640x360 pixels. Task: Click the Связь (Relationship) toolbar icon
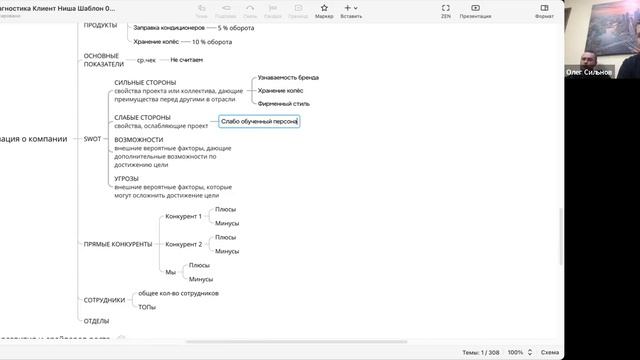(250, 8)
